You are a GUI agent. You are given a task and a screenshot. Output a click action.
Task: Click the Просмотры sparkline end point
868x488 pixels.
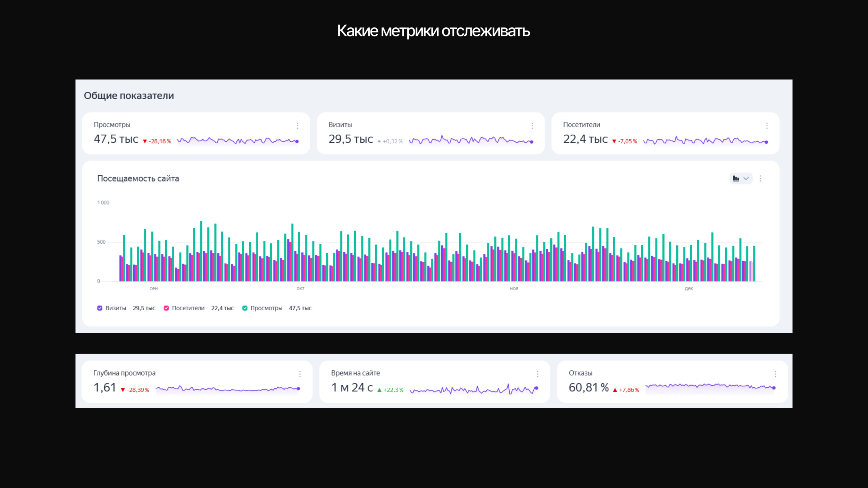point(297,141)
